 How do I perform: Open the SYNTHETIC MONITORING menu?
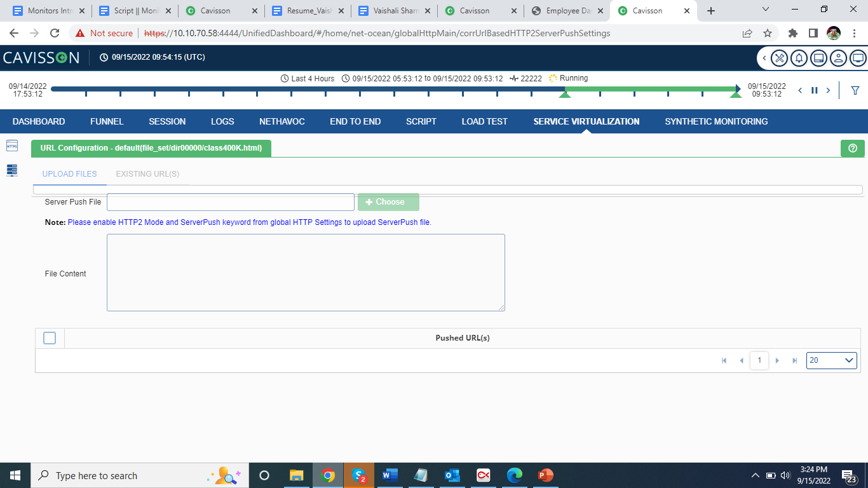pyautogui.click(x=716, y=121)
